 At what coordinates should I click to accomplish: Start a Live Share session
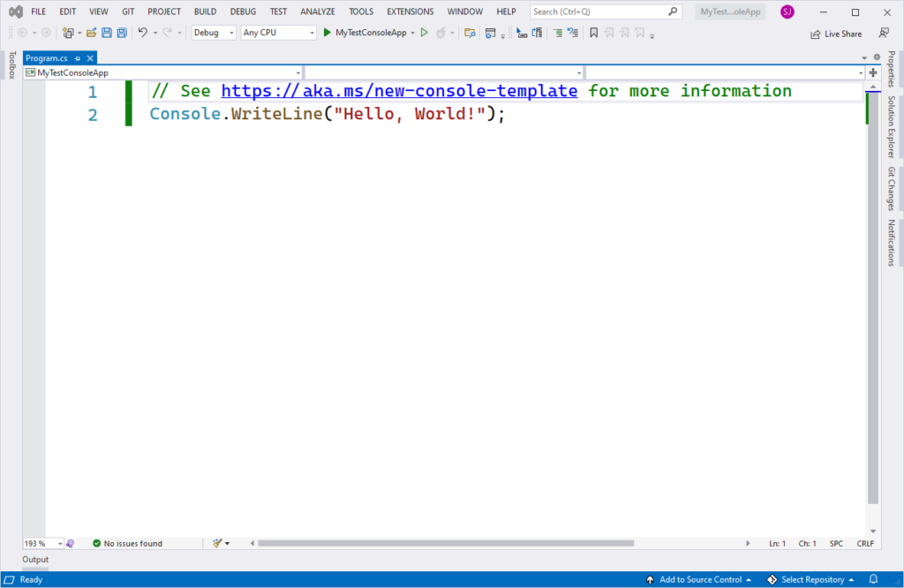835,33
